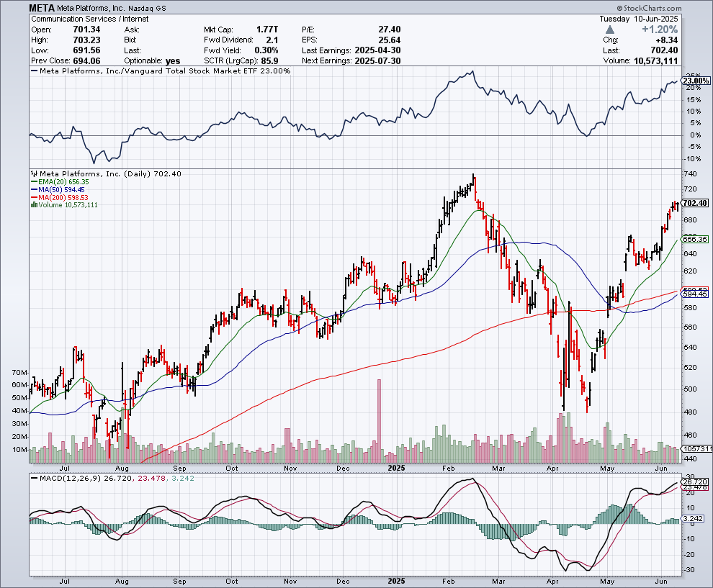Select the Meta/Vanguard Total Stock Market ETF legend
The width and height of the screenshot is (713, 588).
[x=161, y=71]
